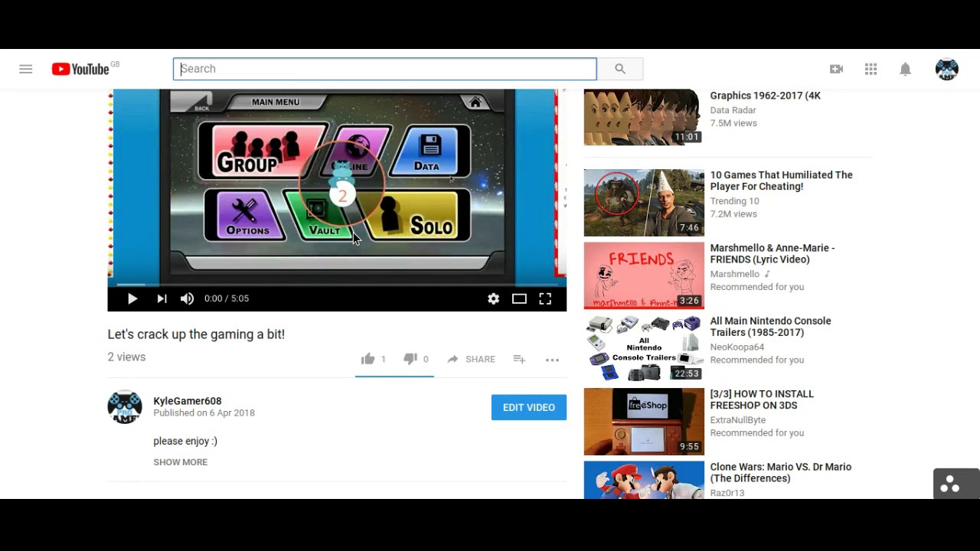The image size is (980, 551).
Task: Open the upload video camera icon
Action: click(836, 69)
